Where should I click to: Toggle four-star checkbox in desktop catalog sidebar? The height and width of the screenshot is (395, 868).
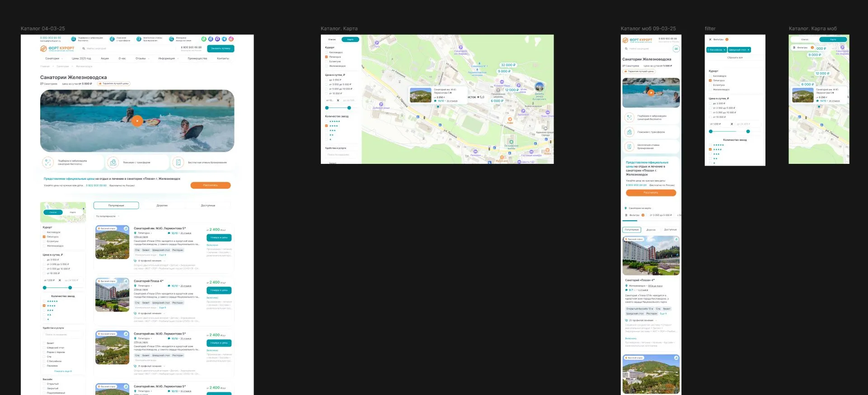tap(44, 306)
